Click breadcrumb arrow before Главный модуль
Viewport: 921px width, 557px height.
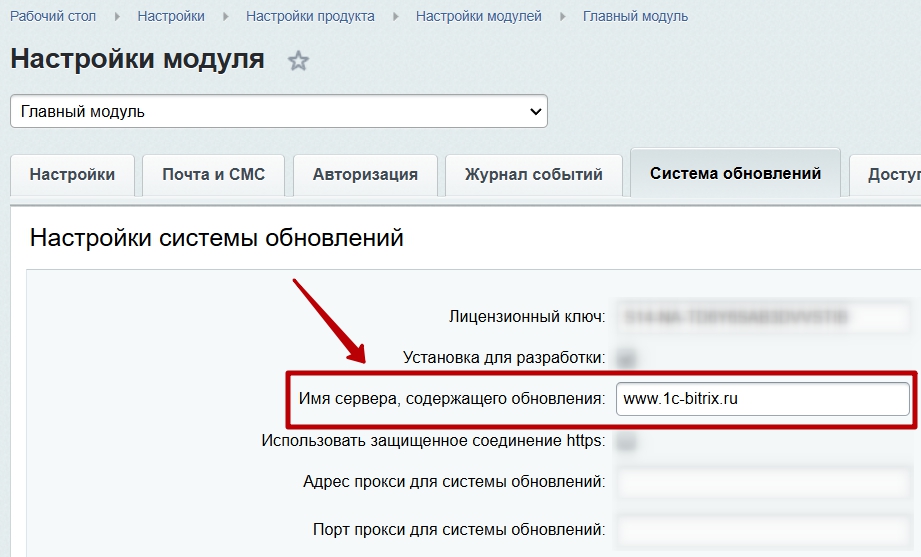pyautogui.click(x=562, y=17)
